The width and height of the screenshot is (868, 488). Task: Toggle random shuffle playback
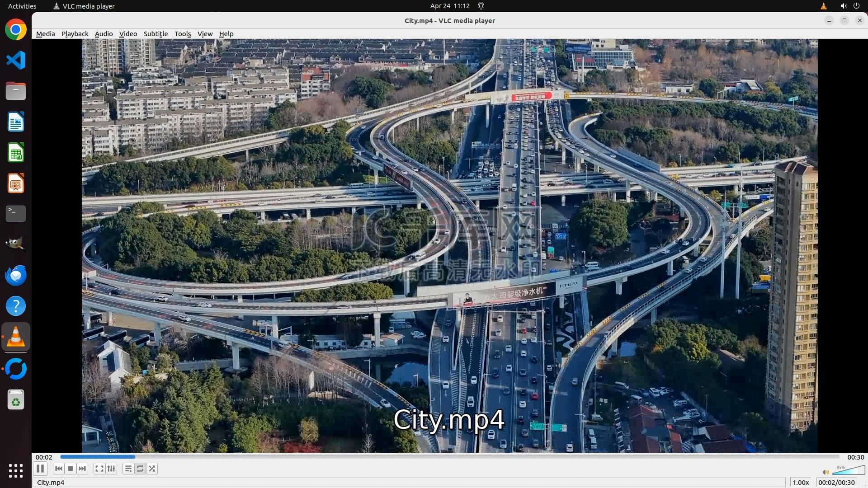click(152, 469)
